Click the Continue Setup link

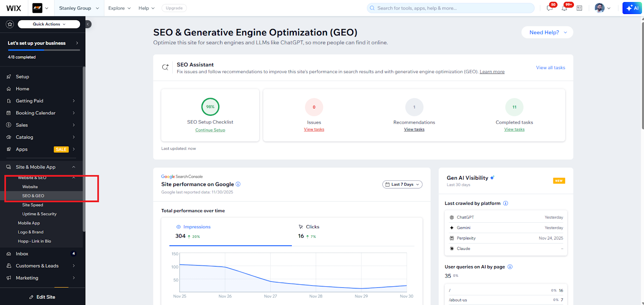pyautogui.click(x=210, y=130)
